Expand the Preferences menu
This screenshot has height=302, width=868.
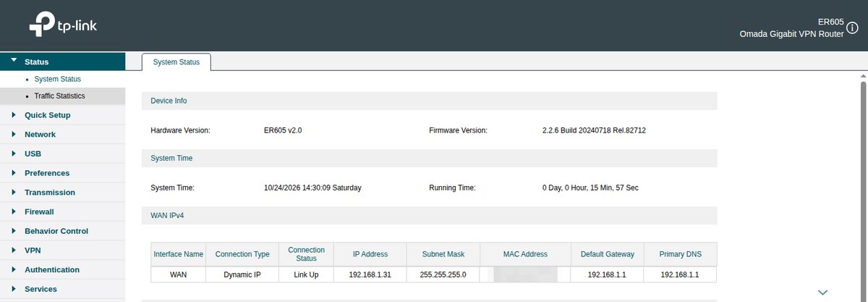click(x=62, y=173)
